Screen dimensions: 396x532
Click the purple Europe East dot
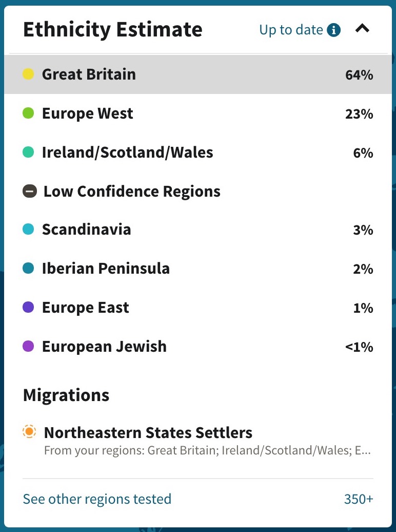(28, 308)
